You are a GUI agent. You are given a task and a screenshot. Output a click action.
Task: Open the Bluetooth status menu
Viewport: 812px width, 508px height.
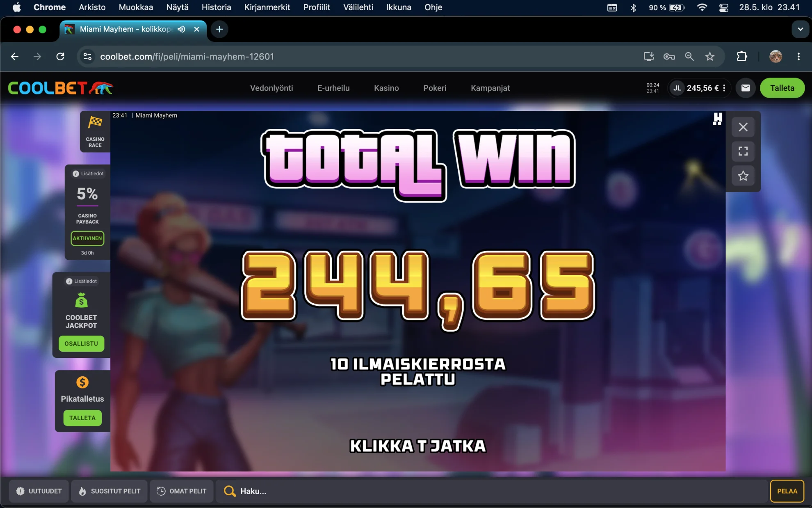pyautogui.click(x=633, y=7)
